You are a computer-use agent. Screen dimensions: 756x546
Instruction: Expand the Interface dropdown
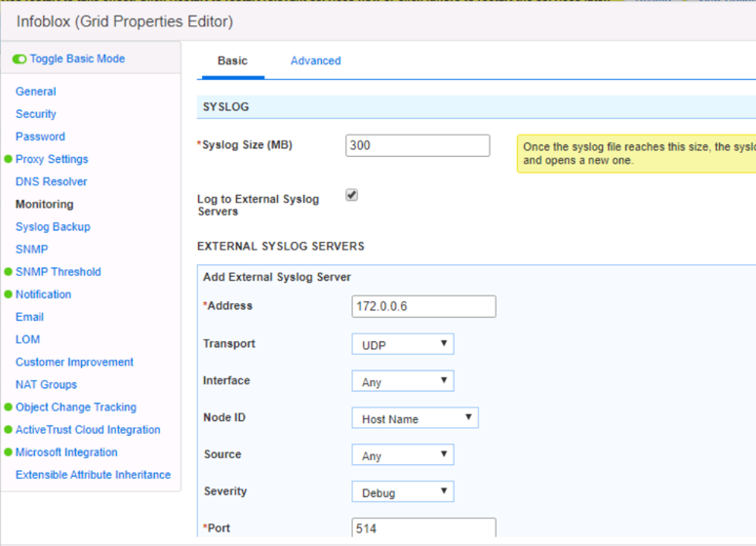(402, 381)
